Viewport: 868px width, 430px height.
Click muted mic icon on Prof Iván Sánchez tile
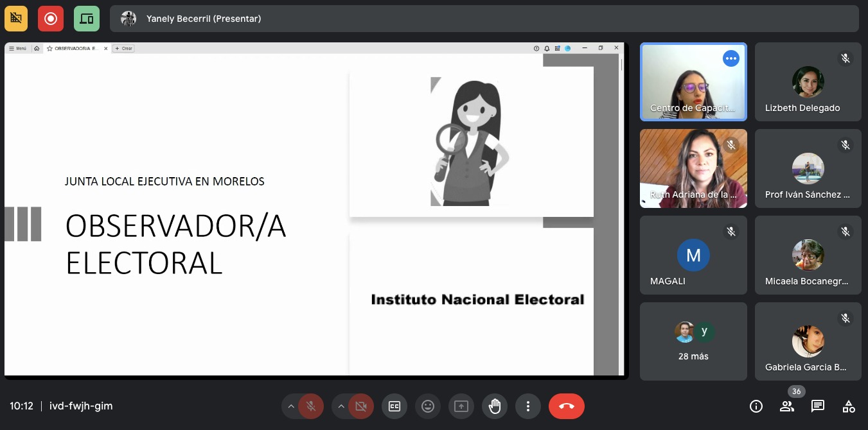pos(846,145)
